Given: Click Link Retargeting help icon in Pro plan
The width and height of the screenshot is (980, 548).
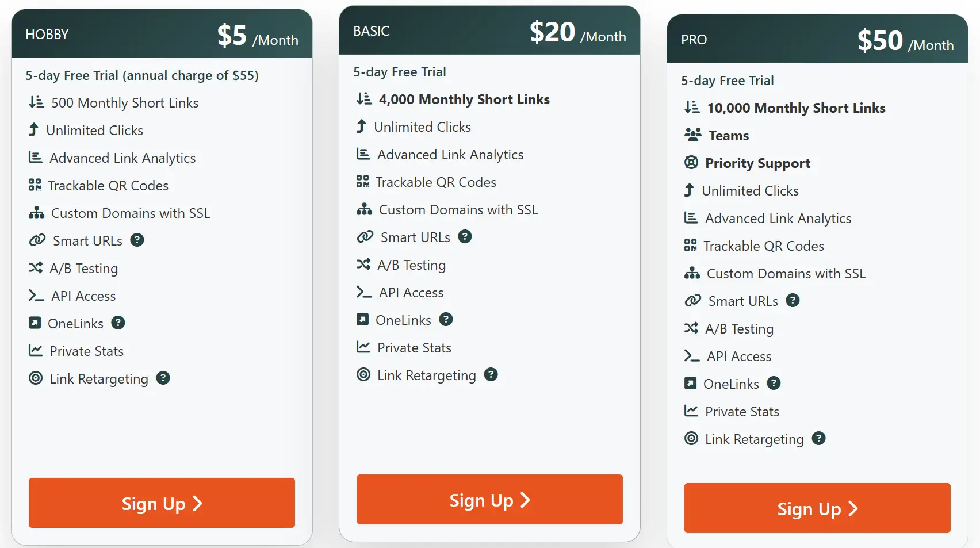Looking at the screenshot, I should (x=818, y=438).
